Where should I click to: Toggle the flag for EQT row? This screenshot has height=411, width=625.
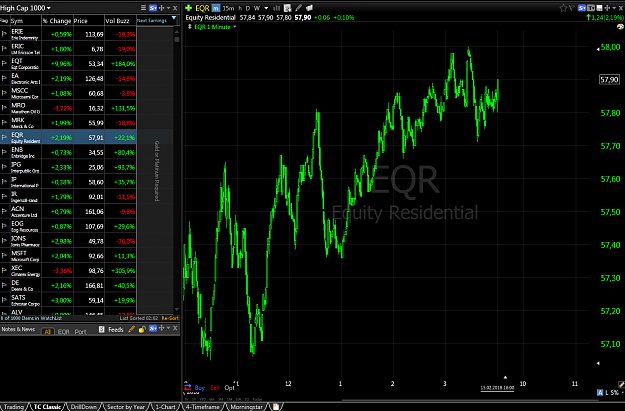pos(4,64)
